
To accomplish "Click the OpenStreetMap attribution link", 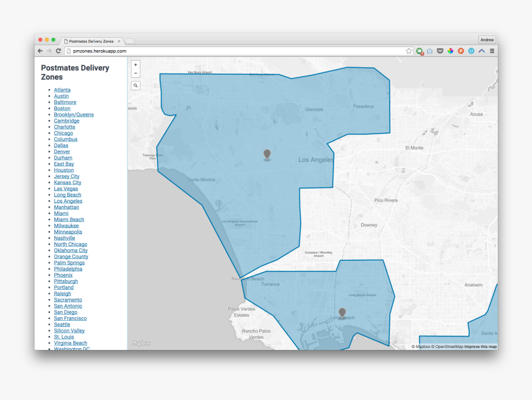I will [447, 347].
